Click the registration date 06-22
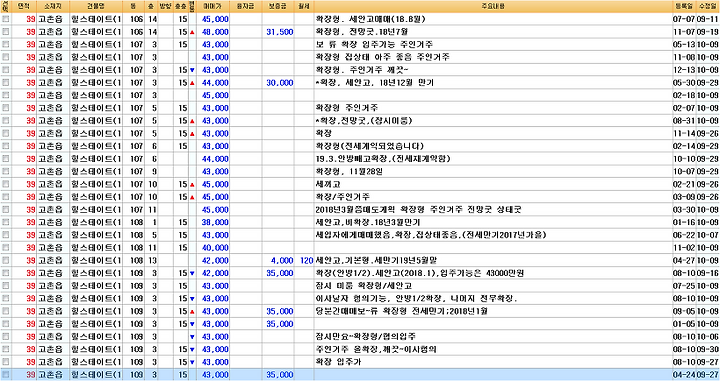Screen dimensions: 720x381 tap(684, 235)
